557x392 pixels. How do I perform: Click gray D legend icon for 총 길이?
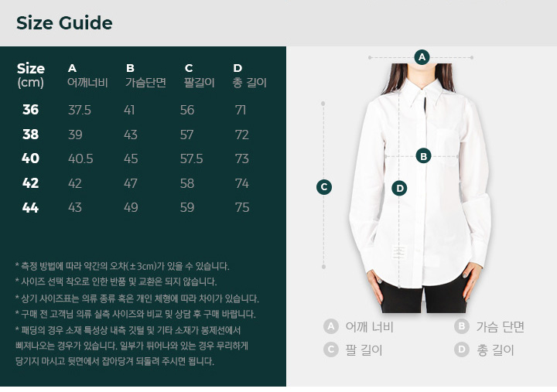click(x=461, y=349)
